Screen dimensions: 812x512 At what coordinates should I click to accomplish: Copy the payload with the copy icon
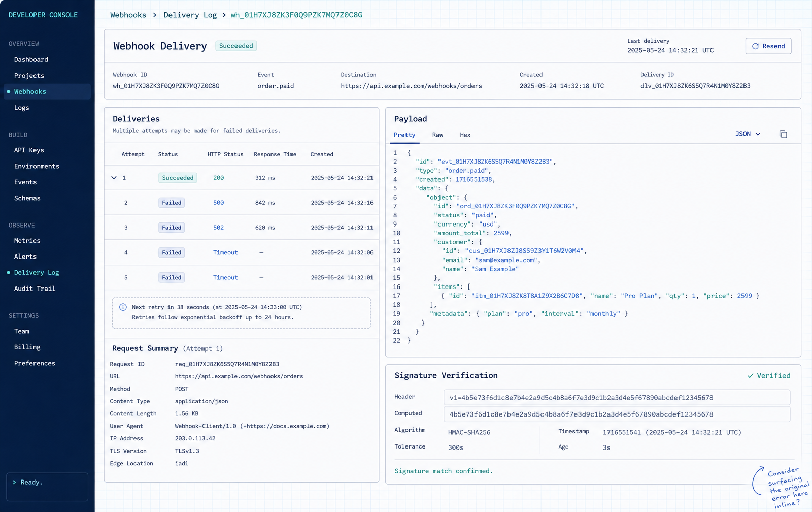click(783, 134)
